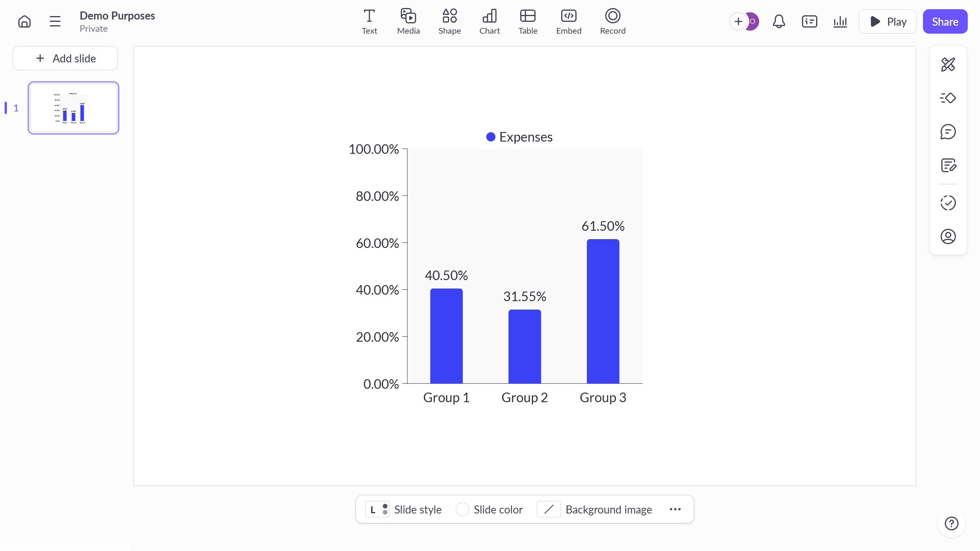Insert a Table element
This screenshot has height=551, width=980.
point(528,21)
